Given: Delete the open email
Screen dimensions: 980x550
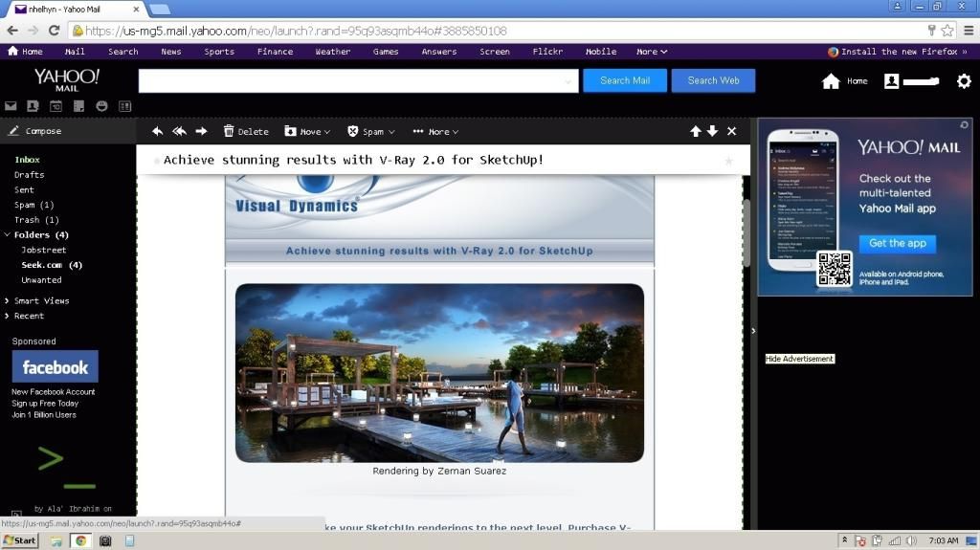Looking at the screenshot, I should click(246, 131).
